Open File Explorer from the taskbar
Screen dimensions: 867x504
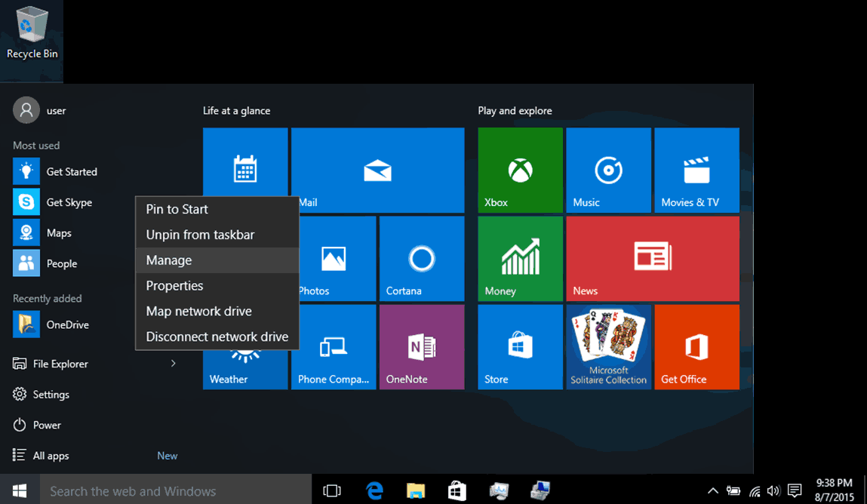pos(416,490)
